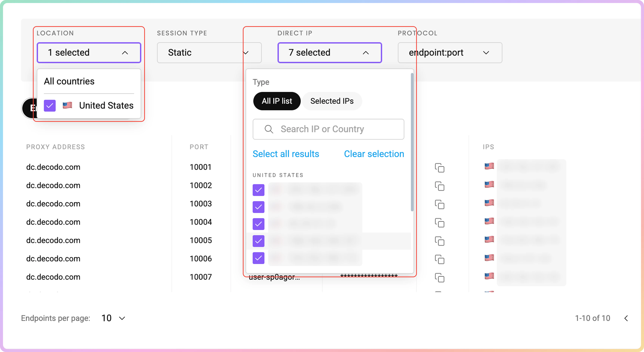644x352 pixels.
Task: Open the Protocol endpoint:port dropdown
Action: pos(450,53)
